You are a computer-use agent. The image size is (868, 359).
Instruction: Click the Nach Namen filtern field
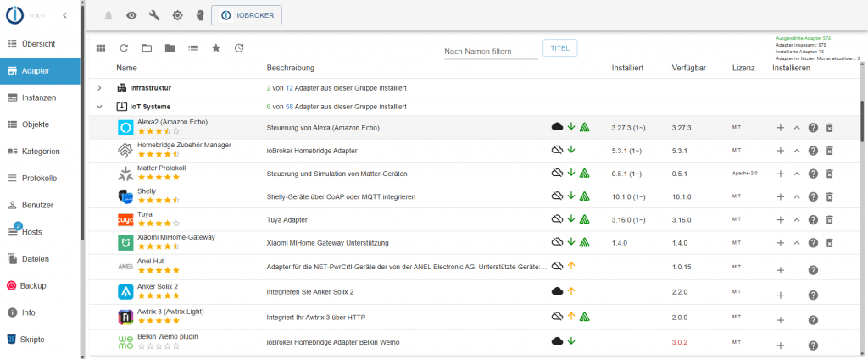pos(491,52)
